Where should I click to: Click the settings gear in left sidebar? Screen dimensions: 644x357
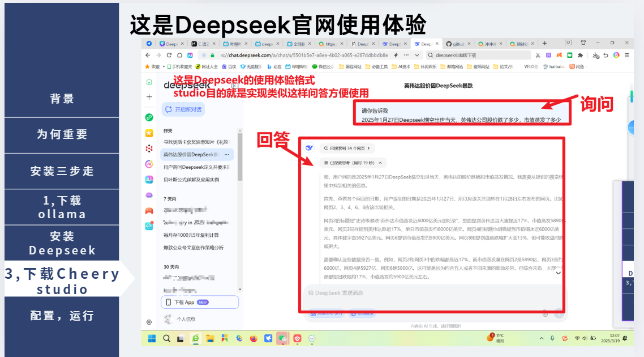tap(149, 322)
